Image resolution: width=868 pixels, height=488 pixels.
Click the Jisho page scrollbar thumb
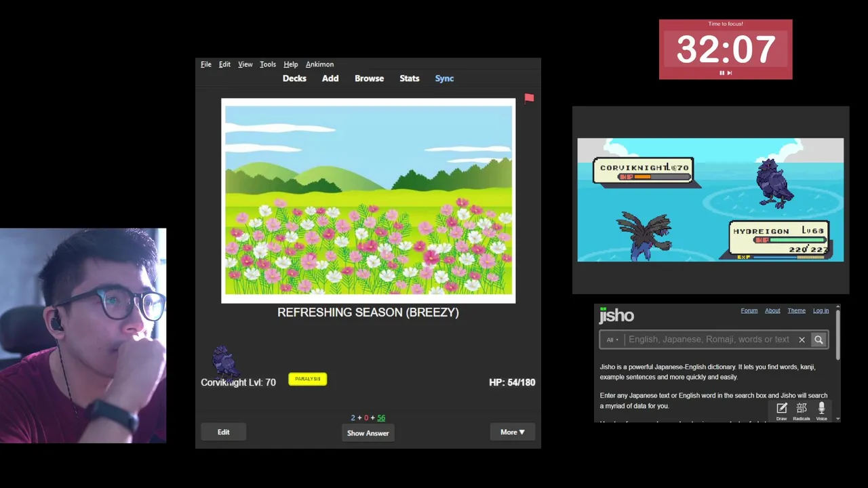838,336
